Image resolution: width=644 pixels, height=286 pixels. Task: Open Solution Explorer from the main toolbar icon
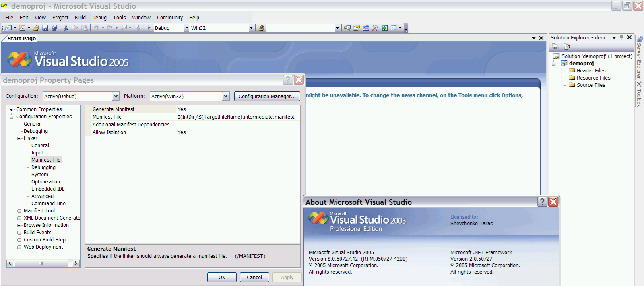pos(347,28)
